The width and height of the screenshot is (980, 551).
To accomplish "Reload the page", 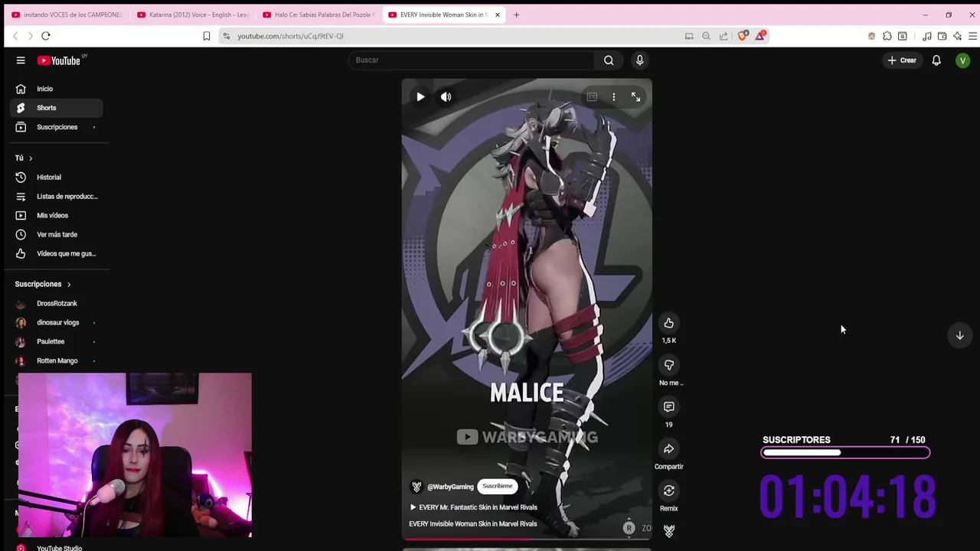I will (x=46, y=36).
